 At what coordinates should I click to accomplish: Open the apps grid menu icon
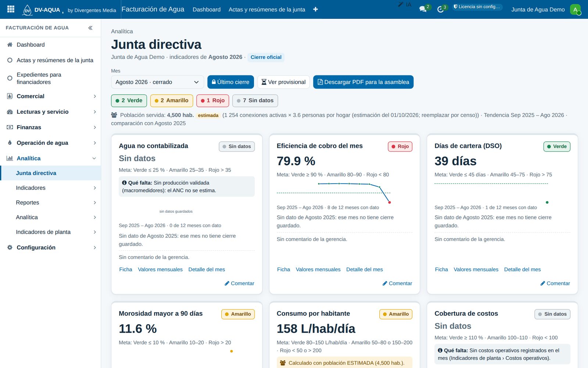click(x=11, y=9)
